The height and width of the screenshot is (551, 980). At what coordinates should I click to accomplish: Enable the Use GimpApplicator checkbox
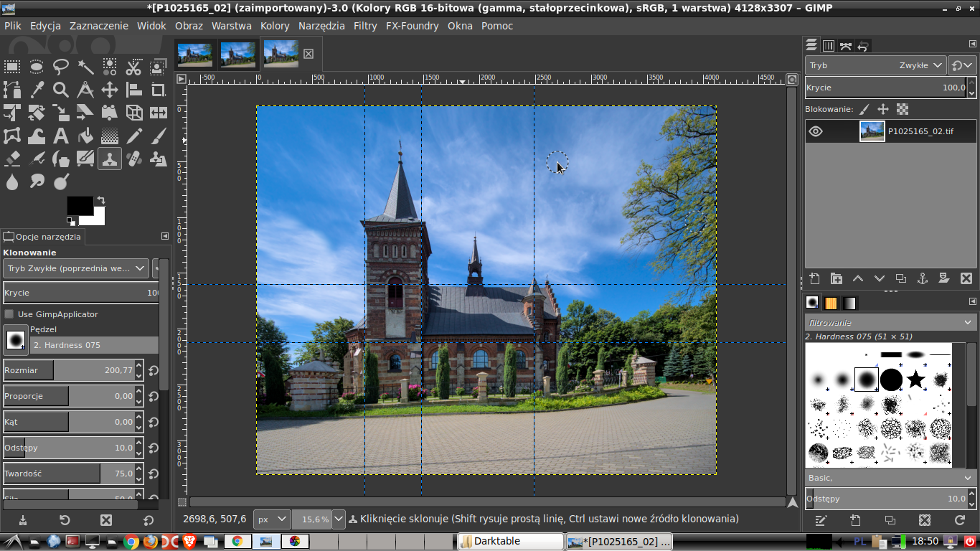click(x=9, y=314)
